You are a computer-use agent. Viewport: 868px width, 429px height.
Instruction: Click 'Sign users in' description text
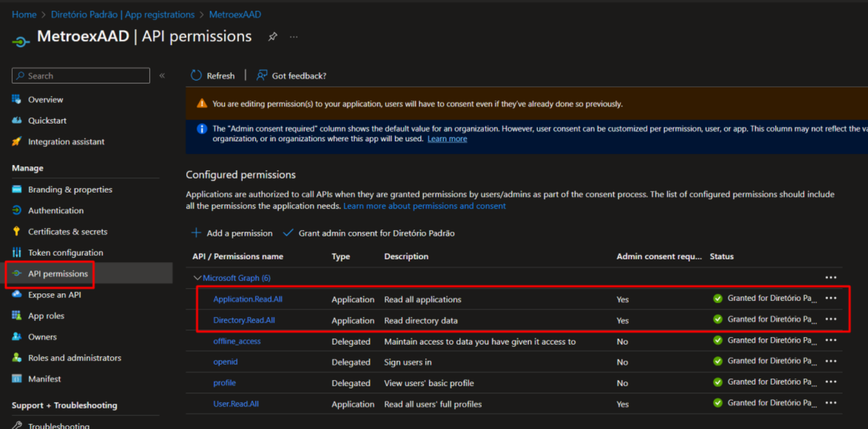408,362
